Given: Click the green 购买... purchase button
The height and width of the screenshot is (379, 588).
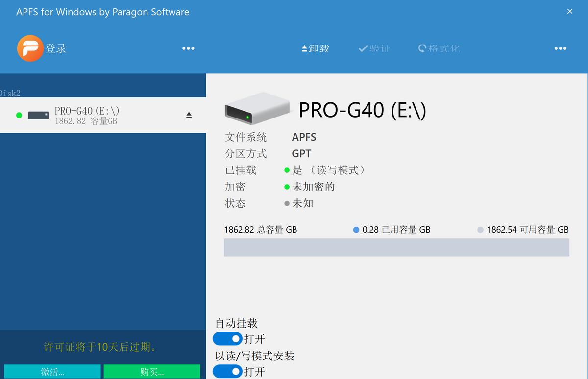Looking at the screenshot, I should [151, 371].
